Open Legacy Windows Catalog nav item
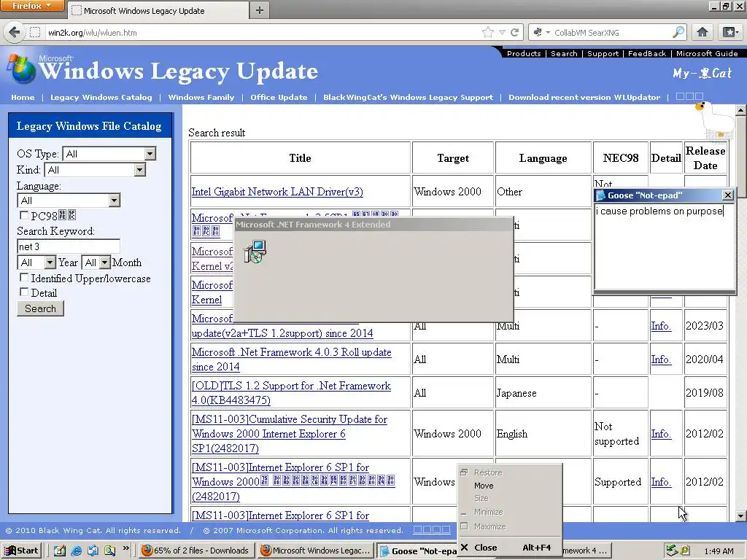 [x=101, y=97]
